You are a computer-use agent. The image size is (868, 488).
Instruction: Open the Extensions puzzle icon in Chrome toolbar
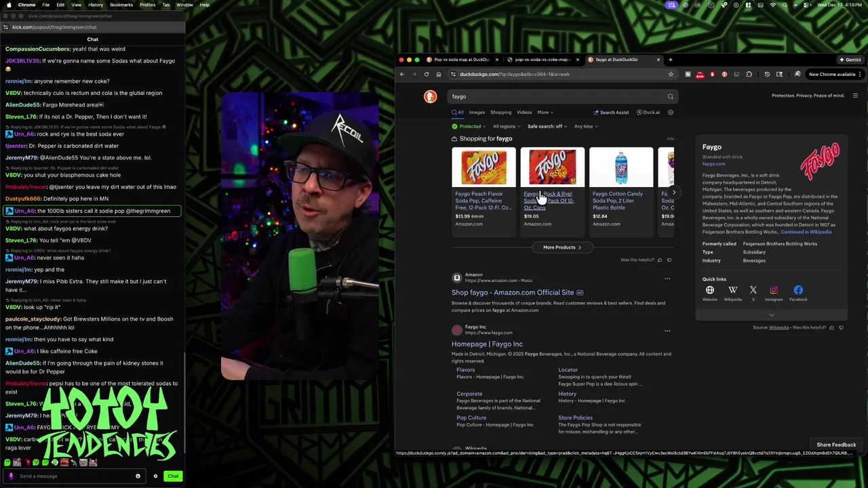click(749, 75)
